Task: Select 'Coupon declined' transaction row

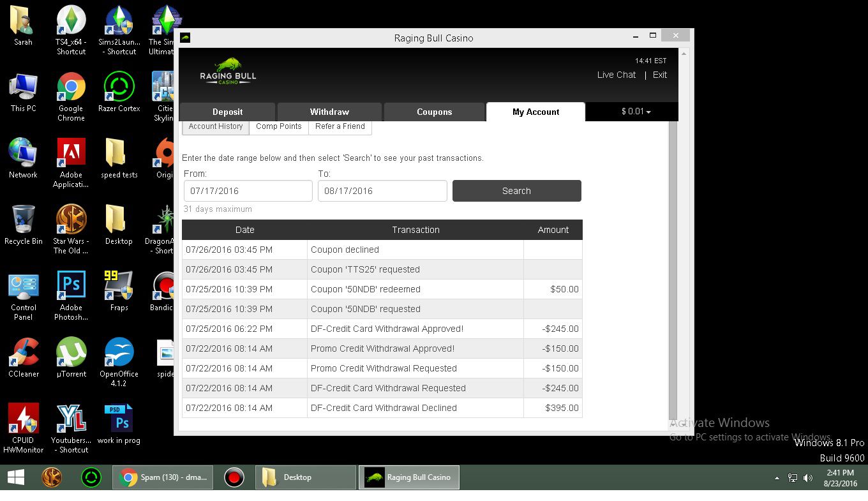Action: point(382,250)
